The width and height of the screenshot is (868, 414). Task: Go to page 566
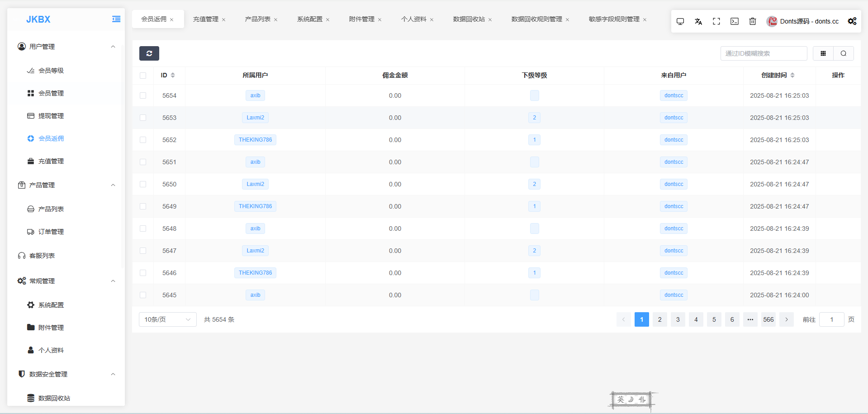pyautogui.click(x=768, y=319)
